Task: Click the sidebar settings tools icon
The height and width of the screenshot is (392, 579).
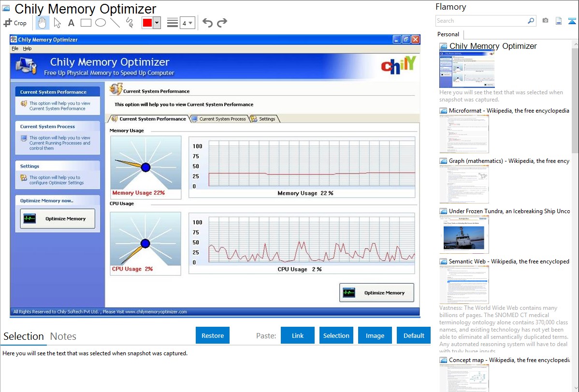Action: (24, 178)
